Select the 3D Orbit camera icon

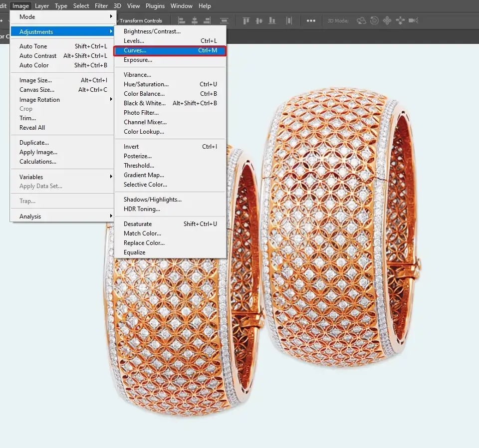[361, 20]
